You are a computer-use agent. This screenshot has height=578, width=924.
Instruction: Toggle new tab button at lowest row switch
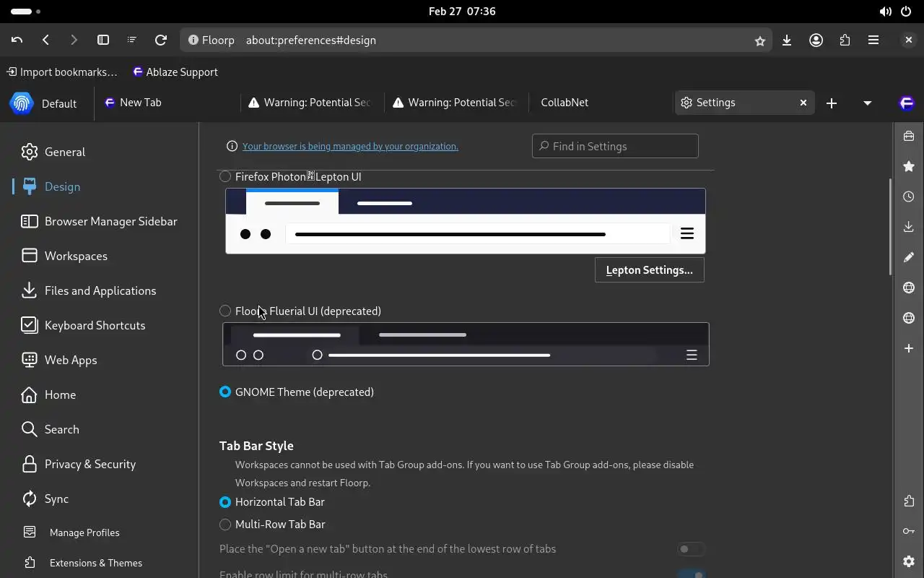coord(691,549)
